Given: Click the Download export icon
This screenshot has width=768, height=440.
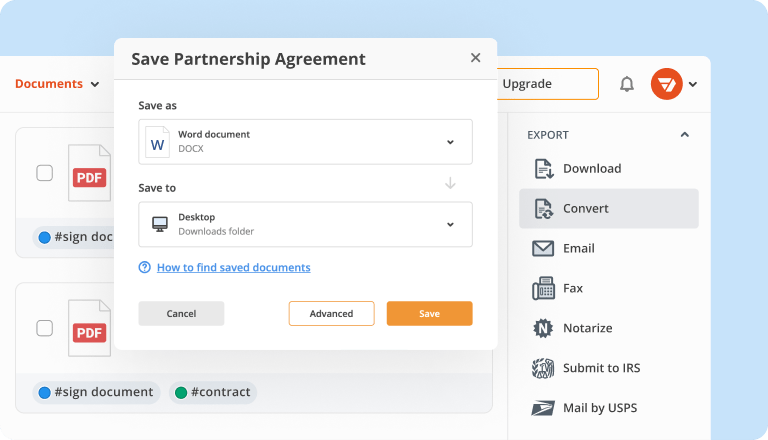Looking at the screenshot, I should pyautogui.click(x=544, y=169).
